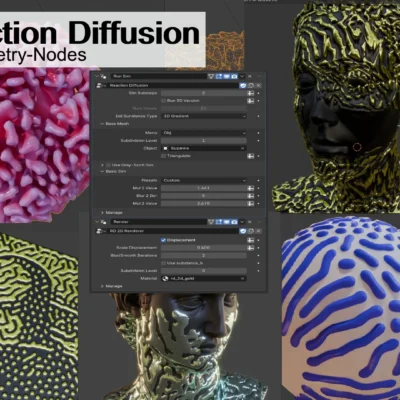Open the Render modifier options dropdown

[x=242, y=222]
